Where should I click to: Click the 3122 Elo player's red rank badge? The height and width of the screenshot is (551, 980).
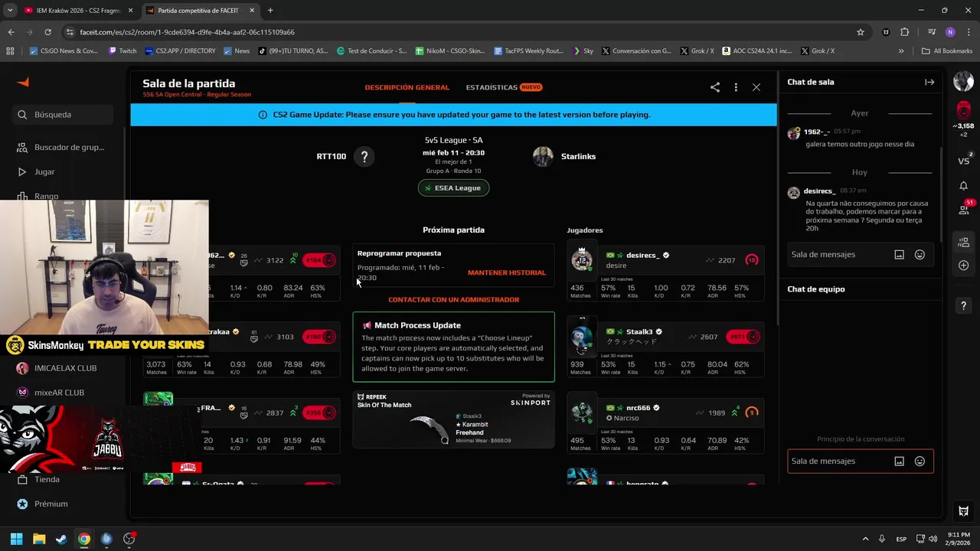coord(320,260)
